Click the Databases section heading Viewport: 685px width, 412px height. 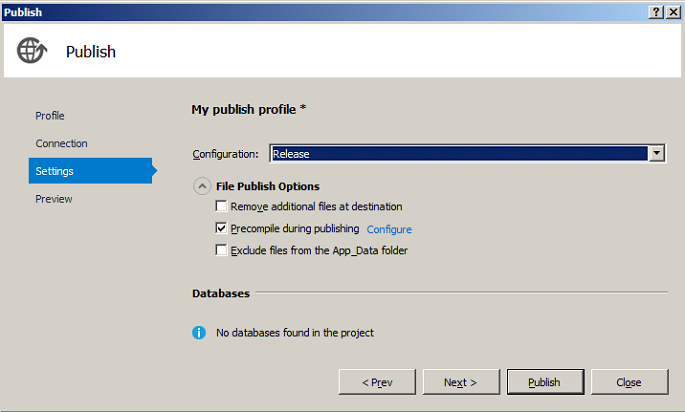click(221, 293)
